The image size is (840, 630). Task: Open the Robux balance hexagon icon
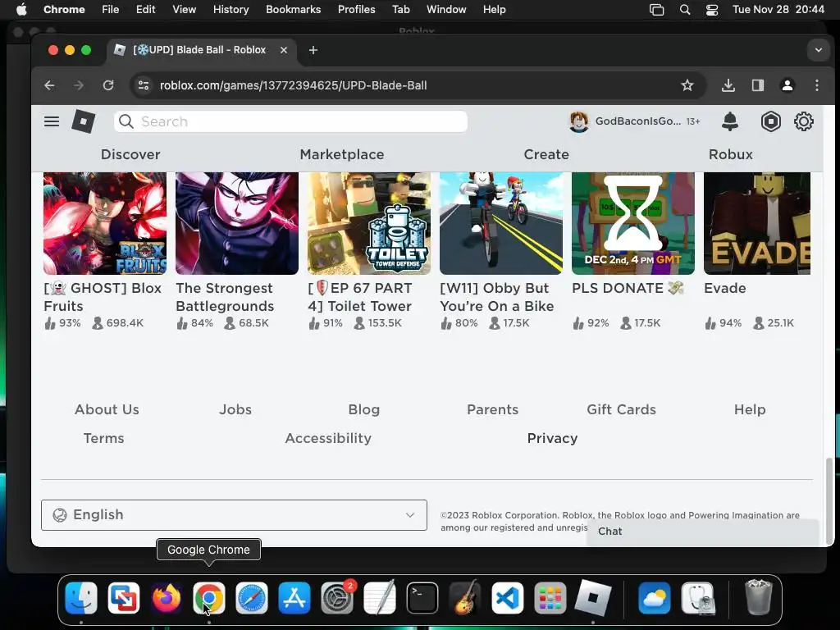pos(770,121)
